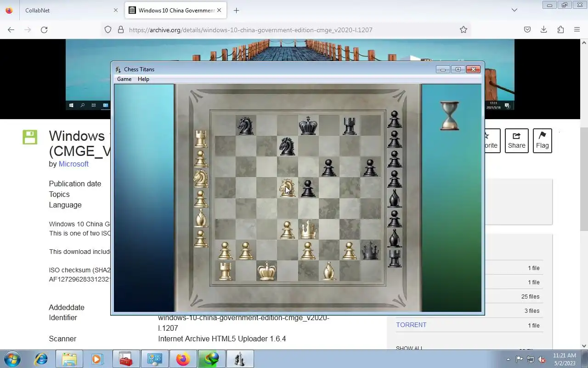Select the white king on c1
The width and height of the screenshot is (588, 368).
(x=266, y=270)
